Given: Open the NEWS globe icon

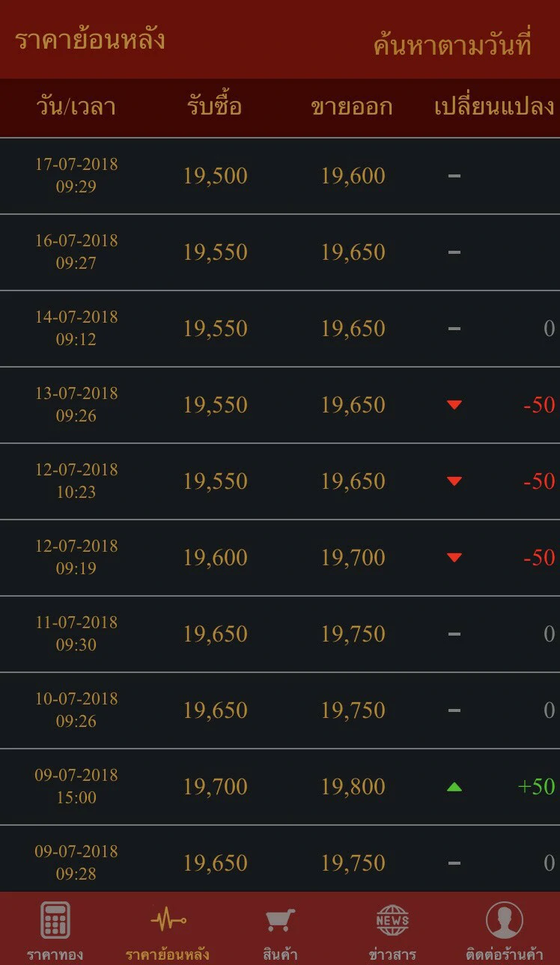Looking at the screenshot, I should coord(392,920).
